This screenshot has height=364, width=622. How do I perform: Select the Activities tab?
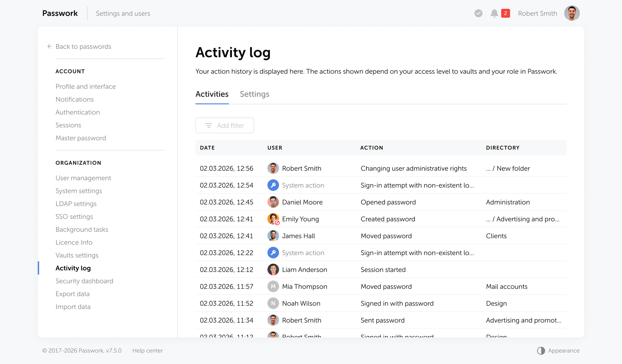(x=212, y=94)
